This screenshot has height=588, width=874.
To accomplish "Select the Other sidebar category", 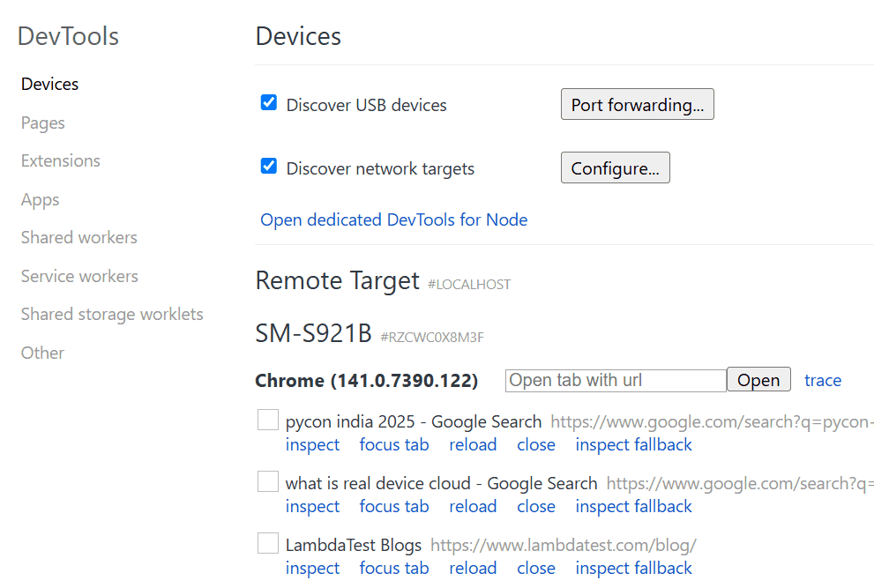I will (x=41, y=353).
